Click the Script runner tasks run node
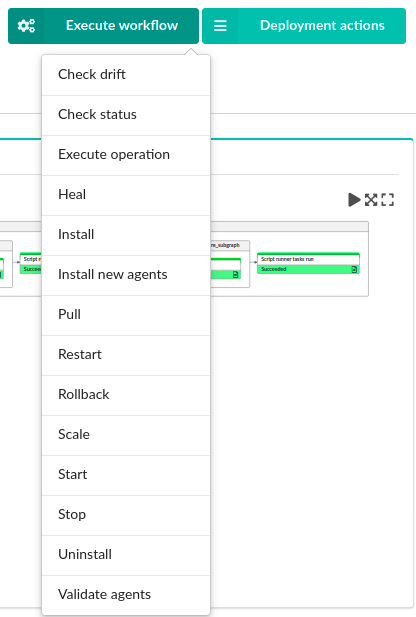416x617 pixels. [308, 263]
